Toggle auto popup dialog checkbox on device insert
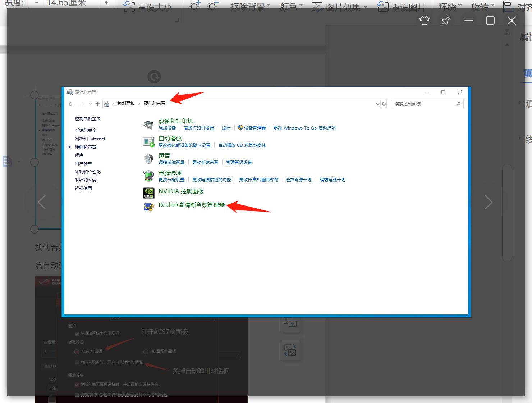This screenshot has height=403, width=532. pyautogui.click(x=77, y=362)
